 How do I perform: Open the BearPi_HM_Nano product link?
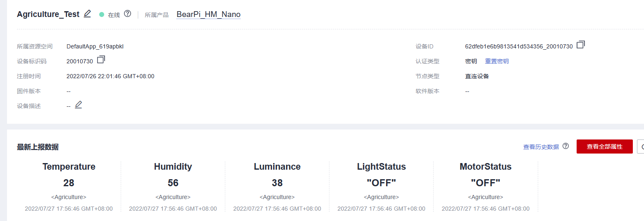pyautogui.click(x=208, y=14)
